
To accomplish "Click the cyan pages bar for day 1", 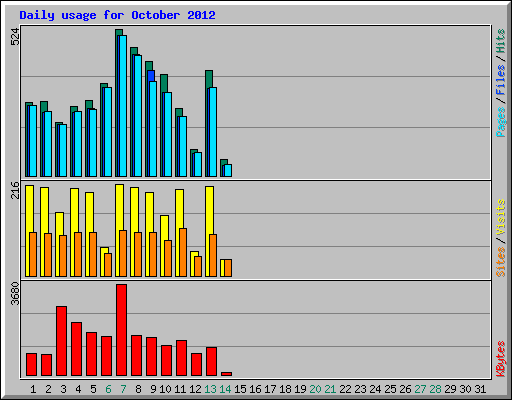I will [x=33, y=141].
